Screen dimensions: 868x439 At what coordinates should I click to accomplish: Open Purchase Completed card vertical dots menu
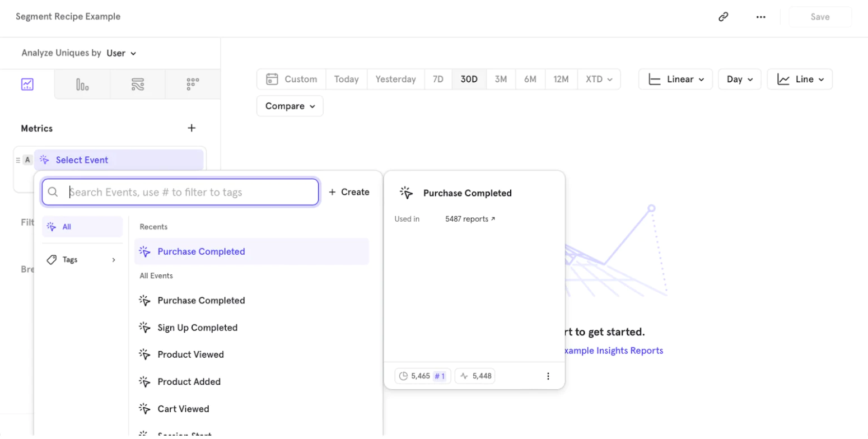pyautogui.click(x=548, y=376)
